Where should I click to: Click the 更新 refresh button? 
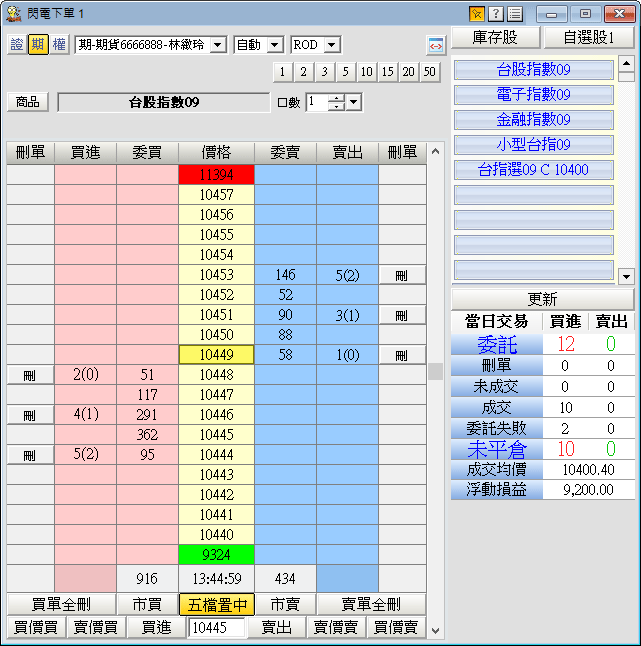542,300
